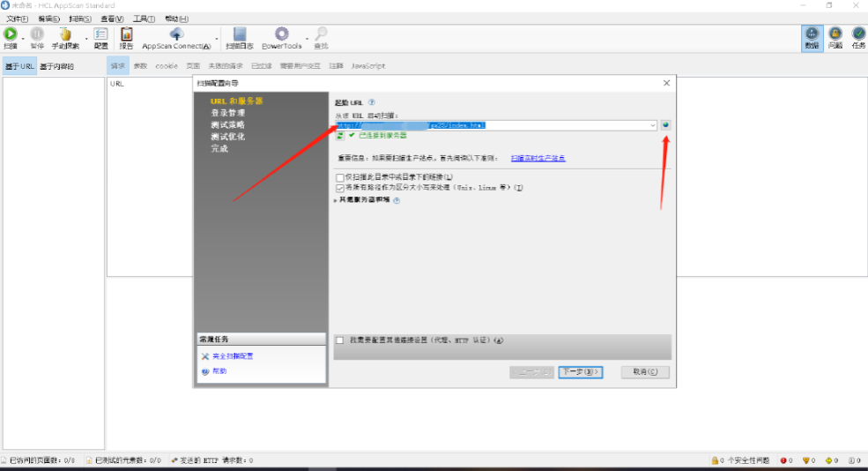Open PowerTools gear icon
868x471 pixels.
pyautogui.click(x=282, y=34)
